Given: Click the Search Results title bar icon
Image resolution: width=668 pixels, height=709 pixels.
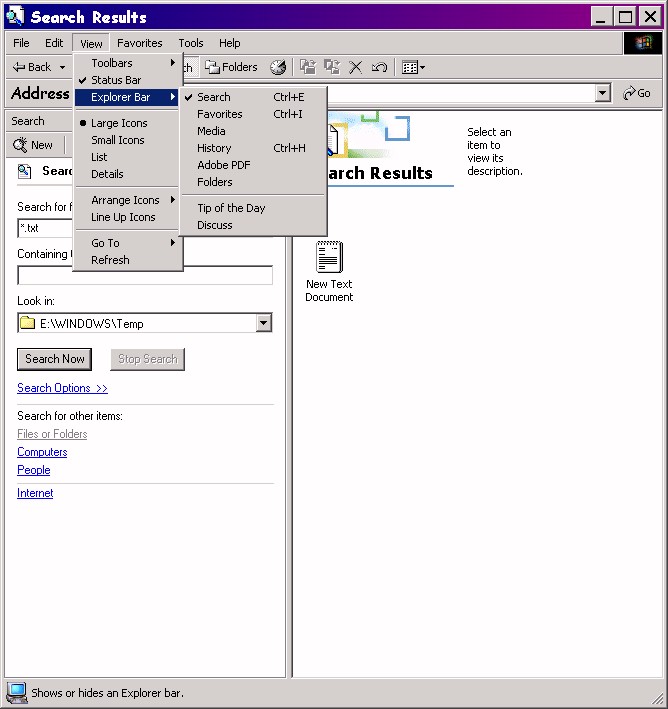Looking at the screenshot, I should pos(15,16).
